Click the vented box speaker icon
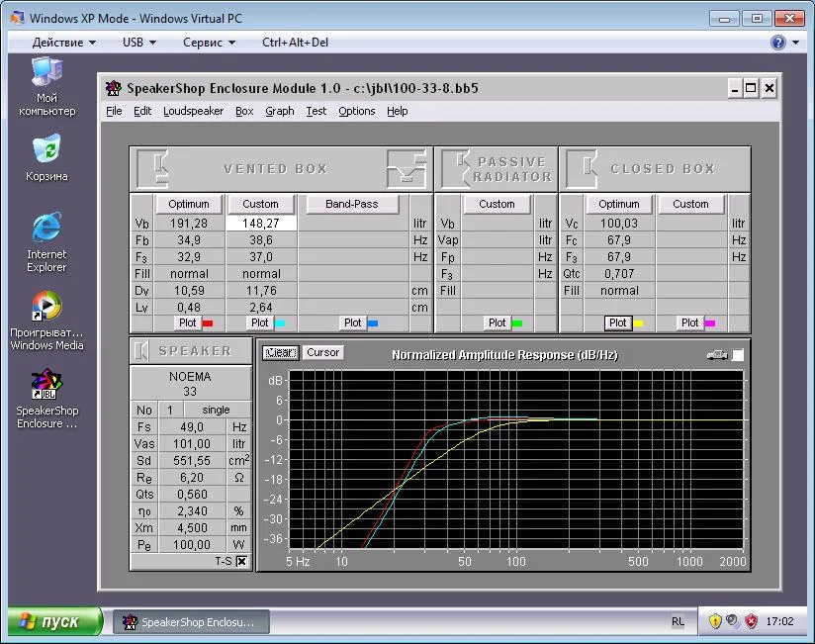Viewport: 815px width, 644px height. [x=153, y=168]
